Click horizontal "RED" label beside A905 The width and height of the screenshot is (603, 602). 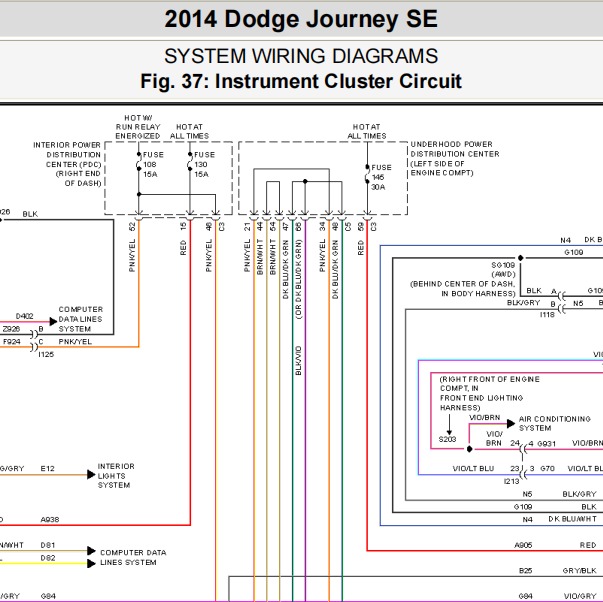click(x=588, y=545)
